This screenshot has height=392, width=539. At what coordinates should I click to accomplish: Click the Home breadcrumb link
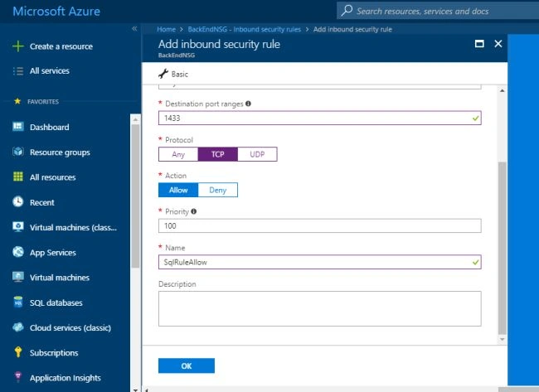click(x=166, y=29)
